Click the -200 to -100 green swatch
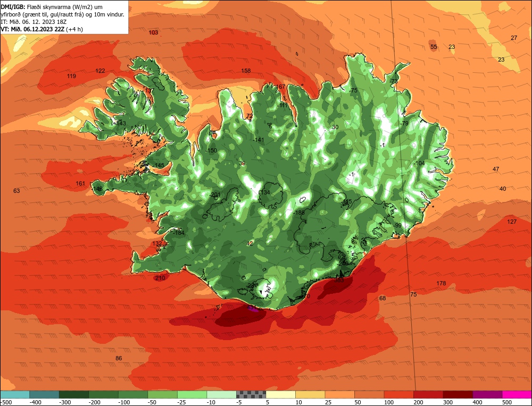This screenshot has height=406, width=532. click(x=104, y=394)
